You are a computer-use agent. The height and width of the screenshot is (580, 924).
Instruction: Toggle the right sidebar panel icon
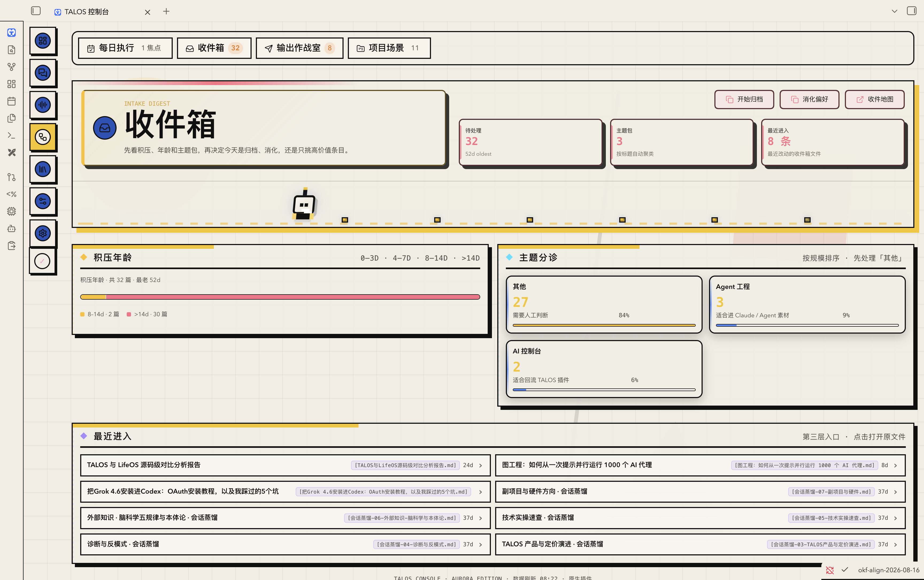pyautogui.click(x=911, y=11)
